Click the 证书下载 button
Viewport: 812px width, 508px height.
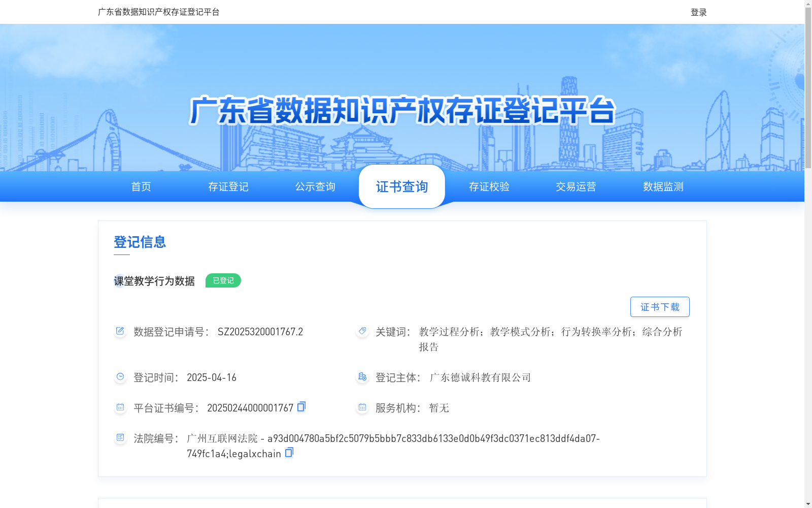(x=660, y=307)
